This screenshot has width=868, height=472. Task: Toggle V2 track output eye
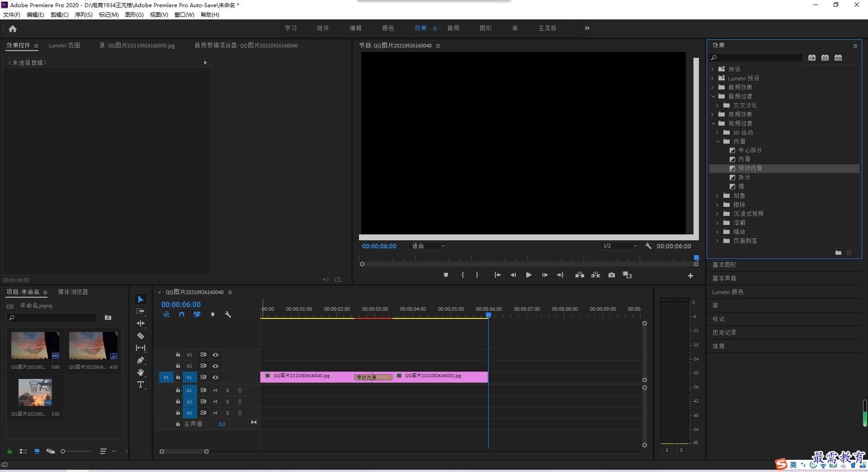coord(216,366)
